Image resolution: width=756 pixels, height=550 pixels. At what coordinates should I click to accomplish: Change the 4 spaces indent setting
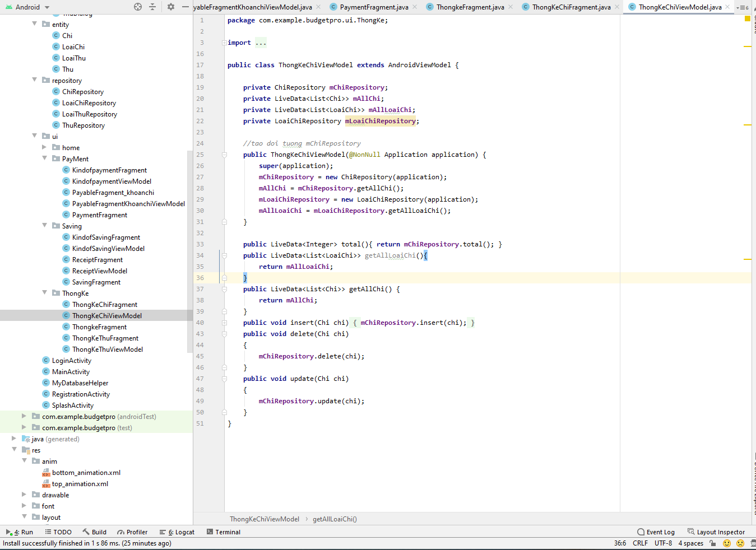[x=690, y=543]
